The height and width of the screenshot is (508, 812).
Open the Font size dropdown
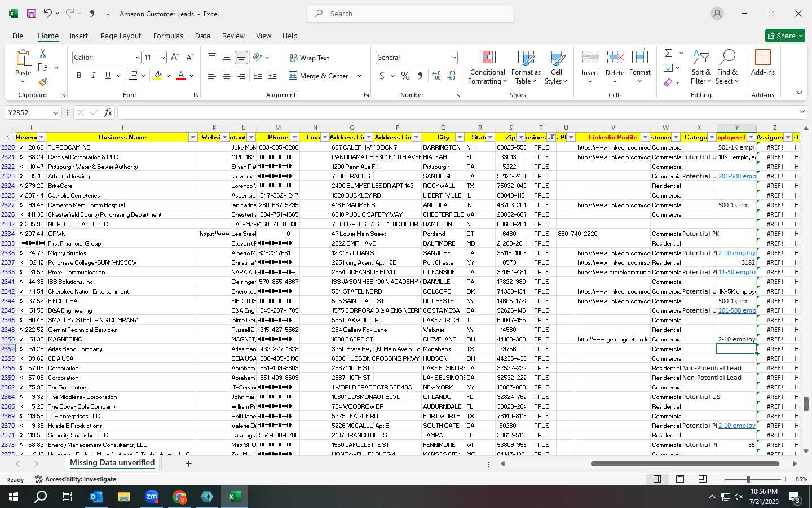coord(163,58)
